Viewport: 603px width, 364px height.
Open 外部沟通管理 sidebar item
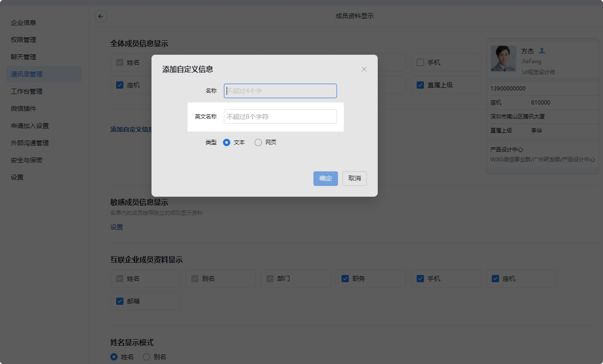[30, 143]
